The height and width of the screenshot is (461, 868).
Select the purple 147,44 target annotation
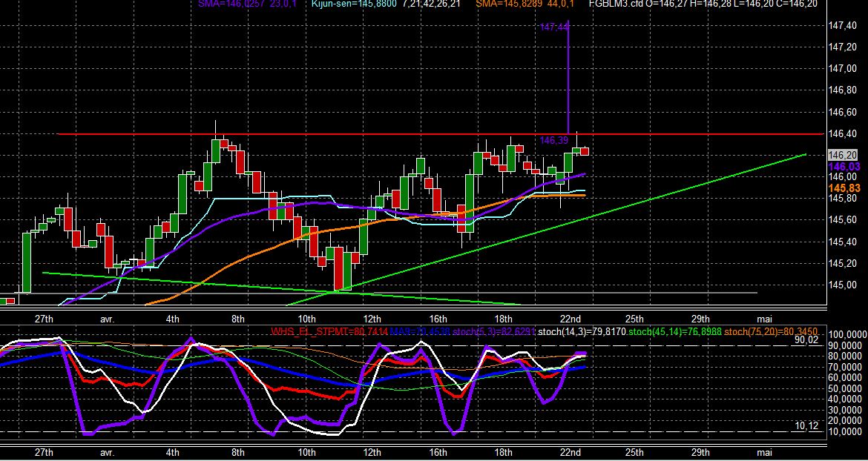coord(553,27)
